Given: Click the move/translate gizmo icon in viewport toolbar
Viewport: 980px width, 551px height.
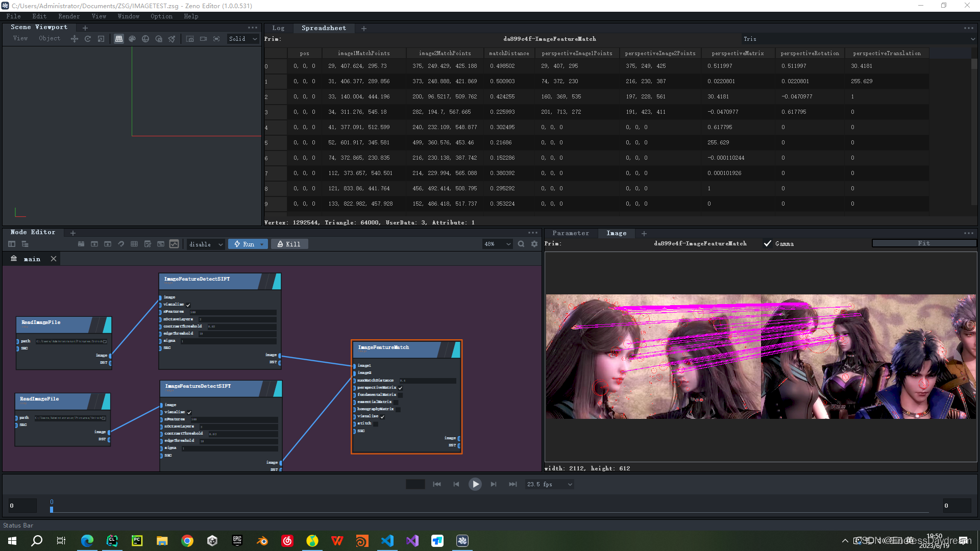Looking at the screenshot, I should 75,39.
